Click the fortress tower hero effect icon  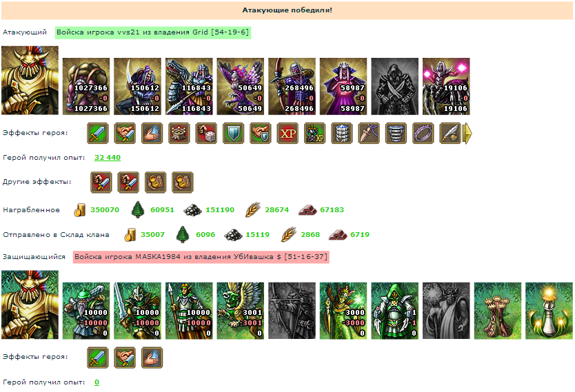[179, 133]
